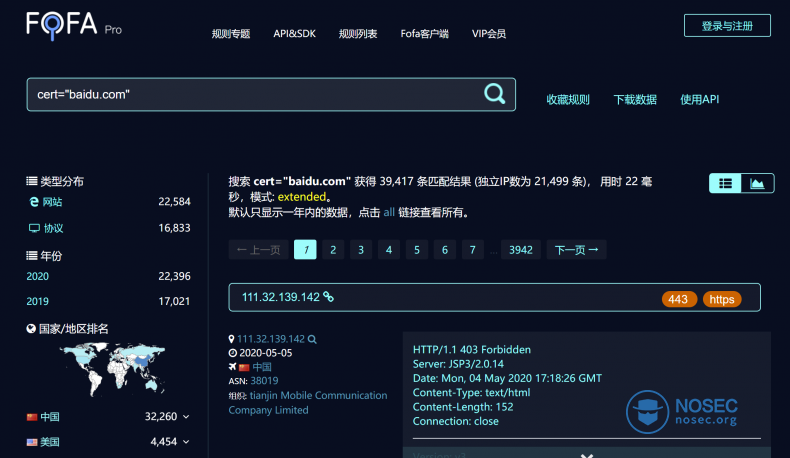Screen dimensions: 790x458
Task: Go to page 3
Action: click(x=361, y=249)
